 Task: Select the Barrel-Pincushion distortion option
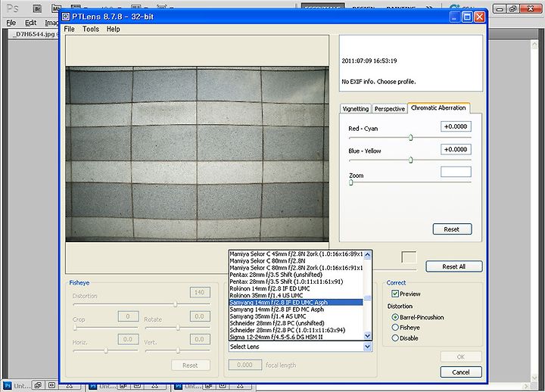tap(395, 317)
